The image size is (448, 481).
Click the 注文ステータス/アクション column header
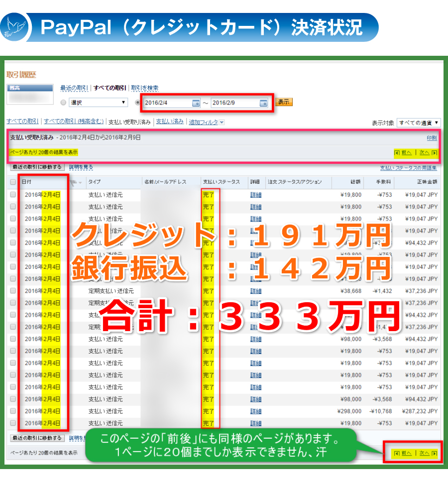(x=295, y=182)
